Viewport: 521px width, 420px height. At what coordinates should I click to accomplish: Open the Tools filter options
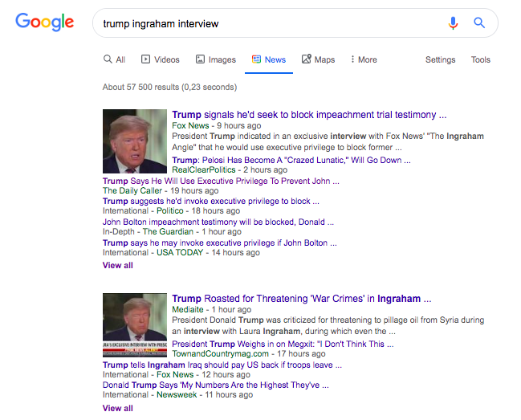click(x=480, y=59)
